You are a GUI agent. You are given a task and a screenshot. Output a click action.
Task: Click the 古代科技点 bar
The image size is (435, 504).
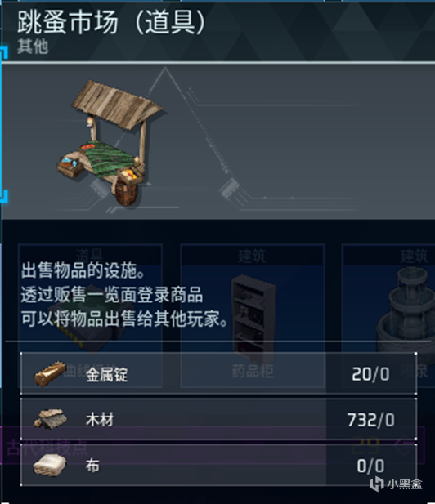pyautogui.click(x=213, y=447)
